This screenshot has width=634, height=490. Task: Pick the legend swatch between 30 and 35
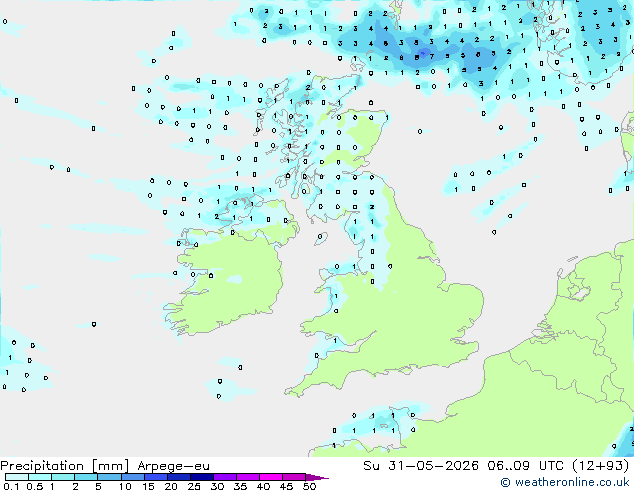click(x=224, y=477)
